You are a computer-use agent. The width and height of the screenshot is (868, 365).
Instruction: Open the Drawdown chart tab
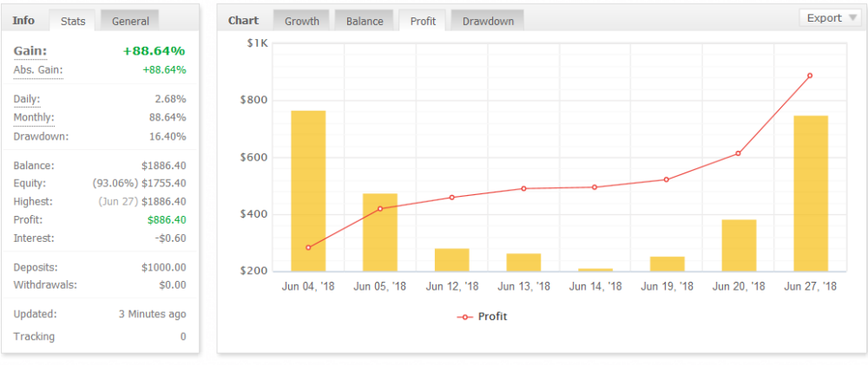pyautogui.click(x=488, y=21)
